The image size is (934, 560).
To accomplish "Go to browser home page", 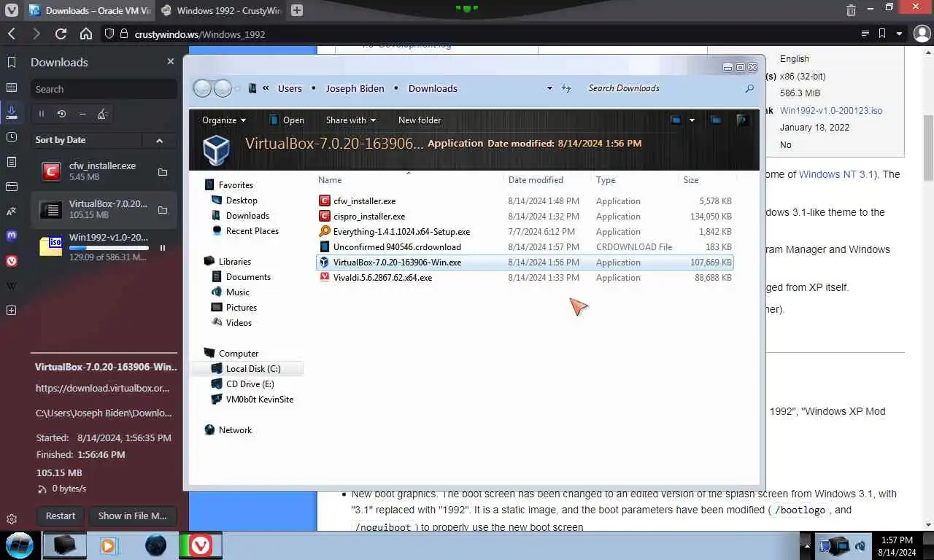I will click(86, 34).
